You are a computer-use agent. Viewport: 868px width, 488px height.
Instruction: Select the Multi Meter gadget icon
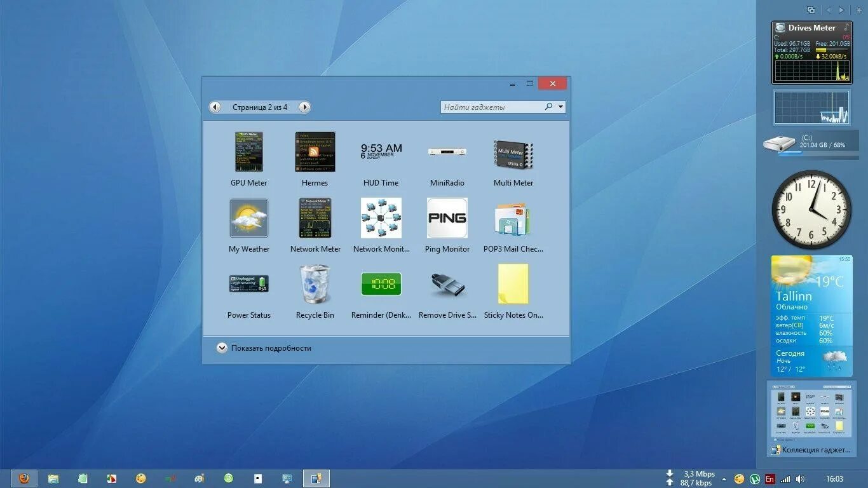(513, 154)
